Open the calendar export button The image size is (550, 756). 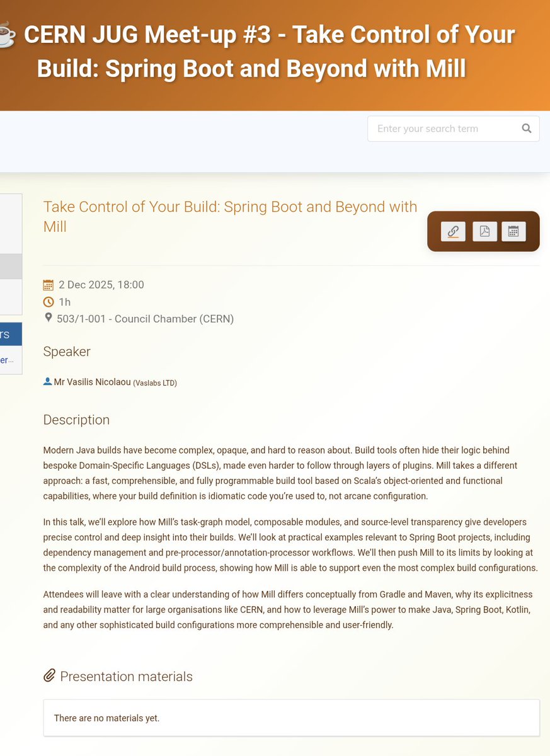coord(513,231)
